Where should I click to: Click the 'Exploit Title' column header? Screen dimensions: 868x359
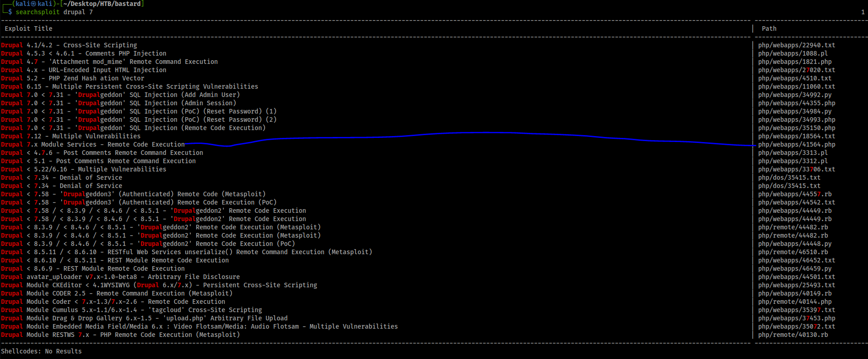28,28
